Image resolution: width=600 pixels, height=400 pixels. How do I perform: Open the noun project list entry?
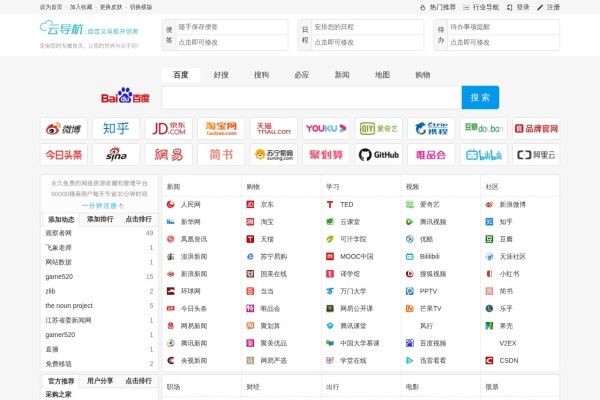pyautogui.click(x=69, y=305)
